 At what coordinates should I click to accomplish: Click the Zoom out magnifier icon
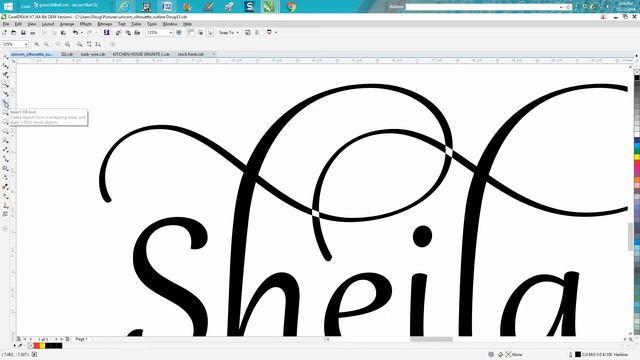pos(46,44)
